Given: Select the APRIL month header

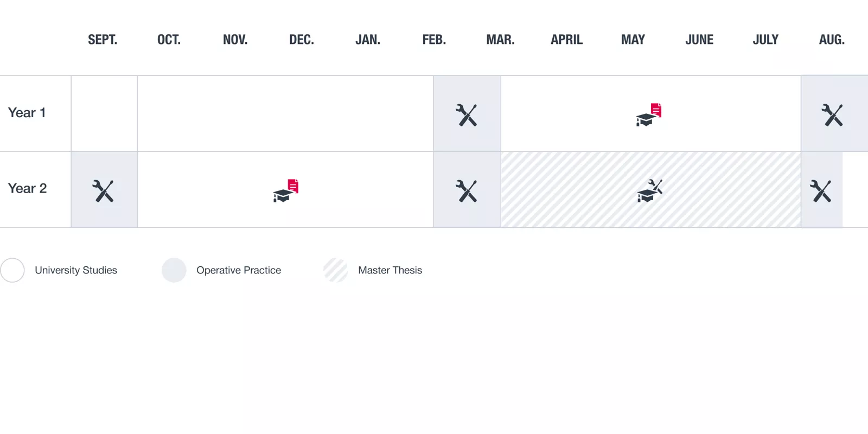Looking at the screenshot, I should tap(566, 40).
